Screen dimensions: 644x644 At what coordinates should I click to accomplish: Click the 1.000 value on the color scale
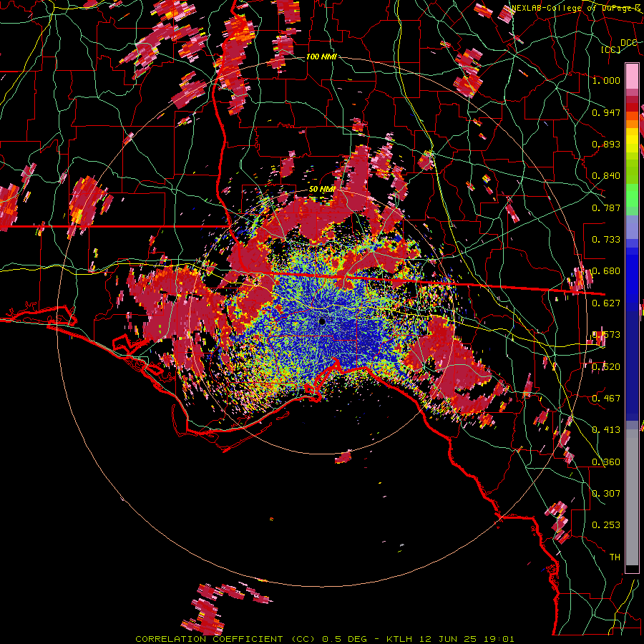click(x=606, y=80)
